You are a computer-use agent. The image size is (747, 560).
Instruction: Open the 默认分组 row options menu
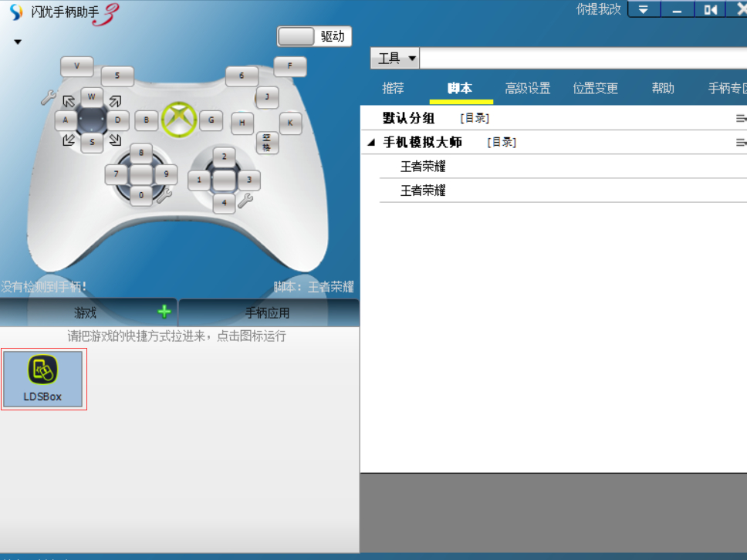coord(741,118)
